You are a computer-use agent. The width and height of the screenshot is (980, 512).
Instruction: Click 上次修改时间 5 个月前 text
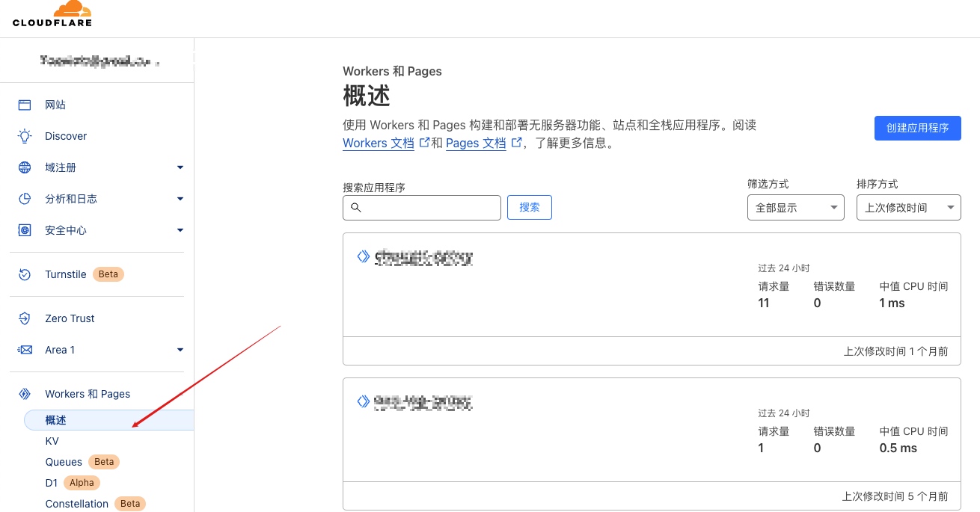coord(895,496)
